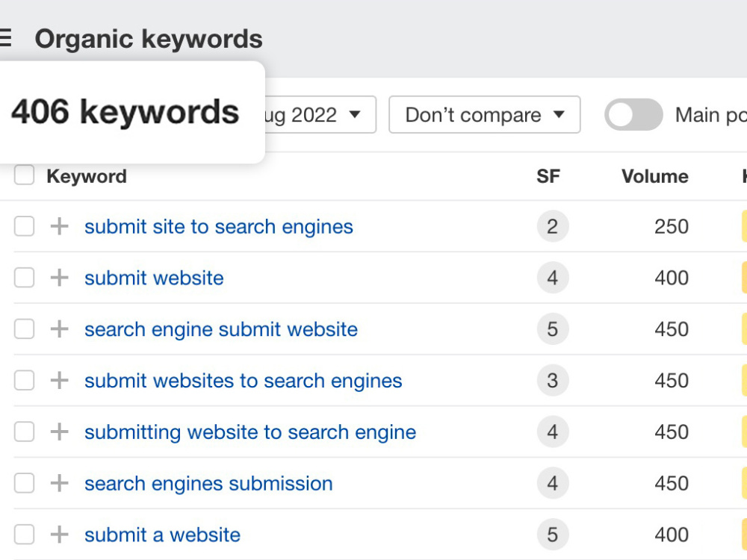The image size is (747, 560).
Task: Select volume 450 in 'search engines submission' row
Action: pyautogui.click(x=672, y=484)
